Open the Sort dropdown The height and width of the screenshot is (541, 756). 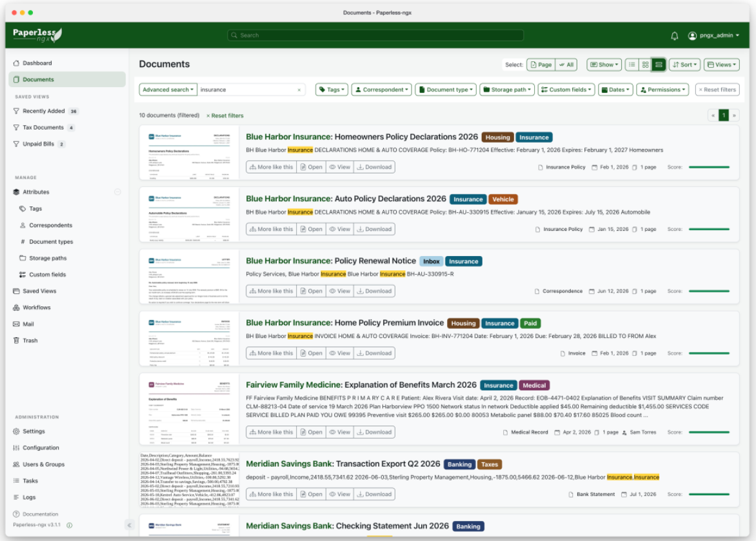click(684, 64)
